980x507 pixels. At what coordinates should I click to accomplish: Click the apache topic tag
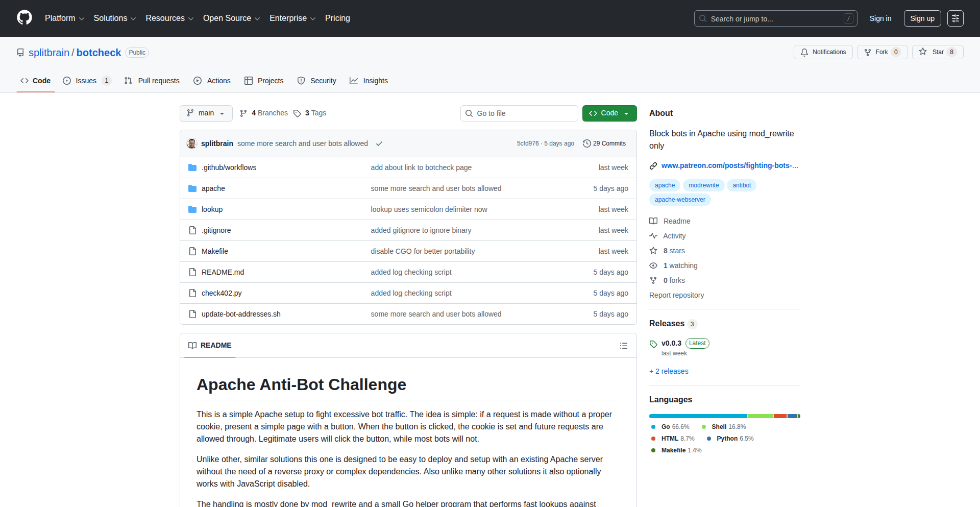(x=665, y=185)
